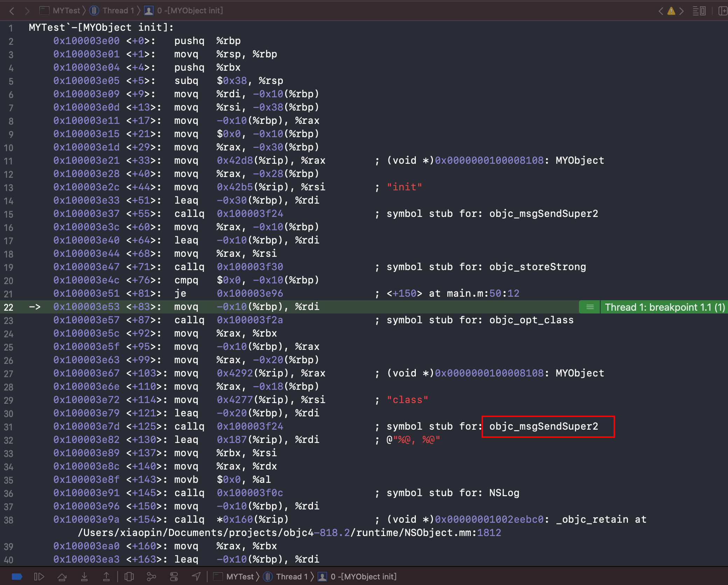Click address 0x100003e53 on the current line
This screenshot has height=585, width=728.
(86, 306)
